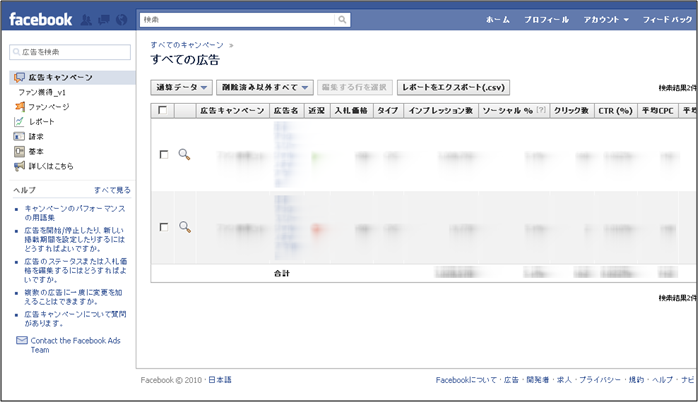The image size is (698, 402).
Task: Click すべて見る help link
Action: (x=112, y=190)
